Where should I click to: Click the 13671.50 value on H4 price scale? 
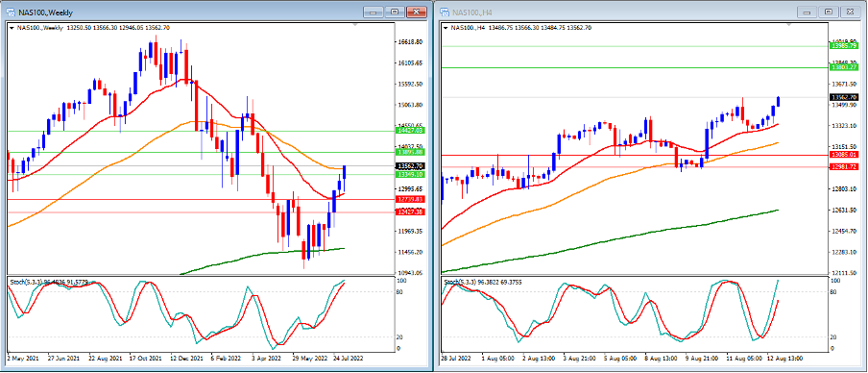coord(844,84)
